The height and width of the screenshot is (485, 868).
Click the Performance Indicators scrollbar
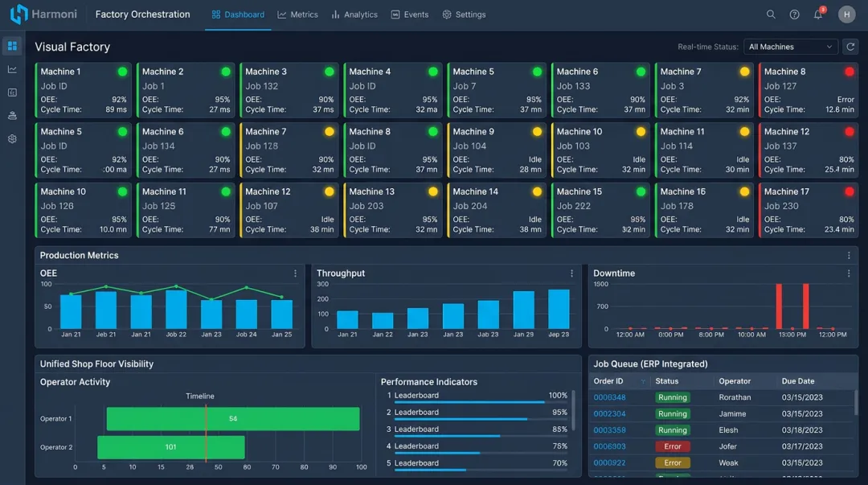pyautogui.click(x=573, y=410)
